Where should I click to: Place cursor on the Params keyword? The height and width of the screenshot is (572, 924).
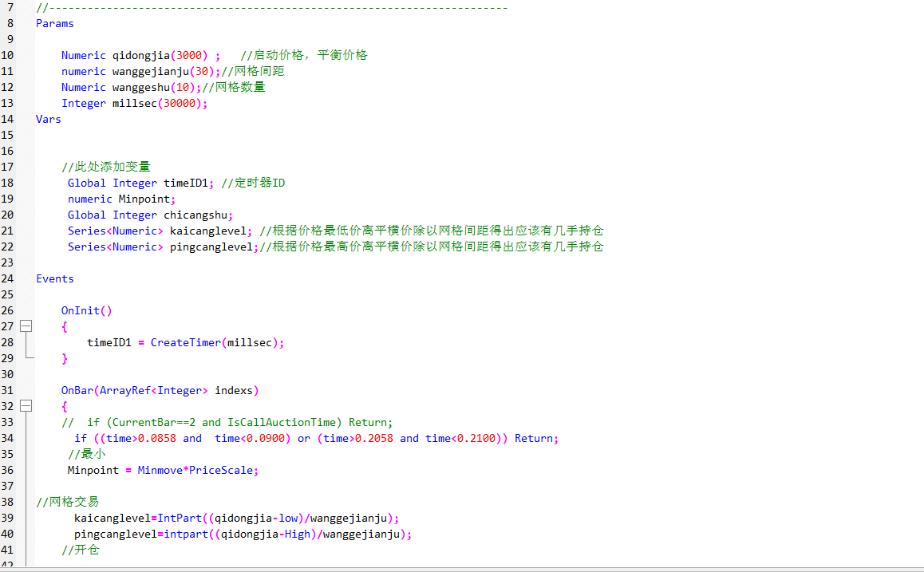(54, 23)
